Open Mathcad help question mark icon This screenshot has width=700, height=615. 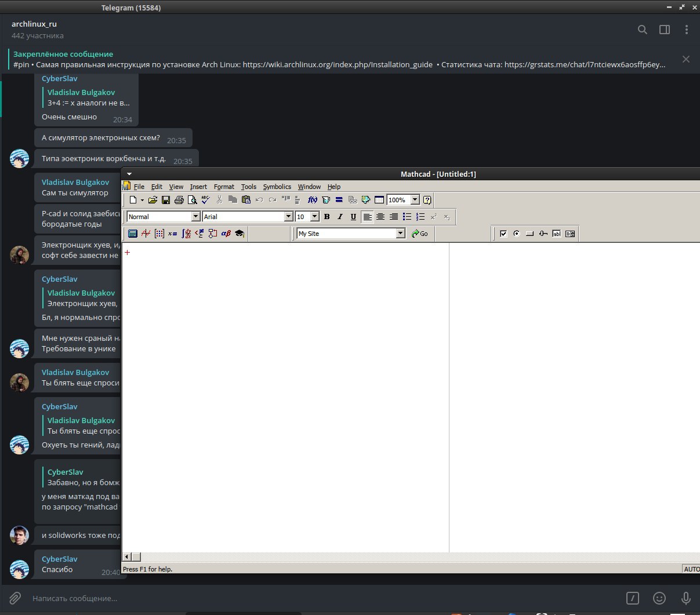tap(427, 200)
